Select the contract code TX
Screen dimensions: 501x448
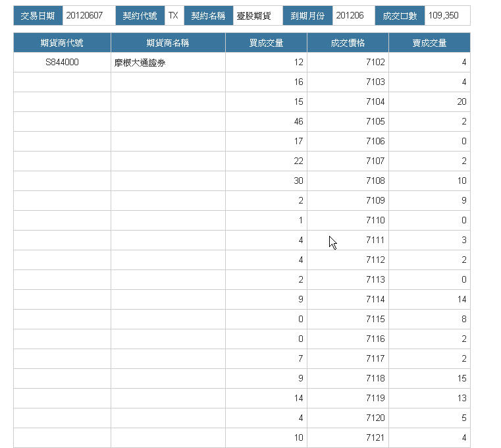[173, 15]
